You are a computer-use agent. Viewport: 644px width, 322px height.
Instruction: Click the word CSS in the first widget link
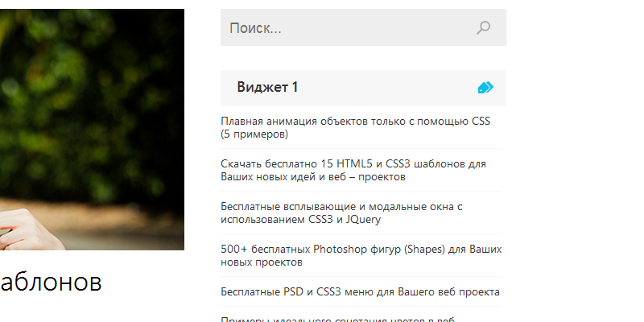[481, 122]
